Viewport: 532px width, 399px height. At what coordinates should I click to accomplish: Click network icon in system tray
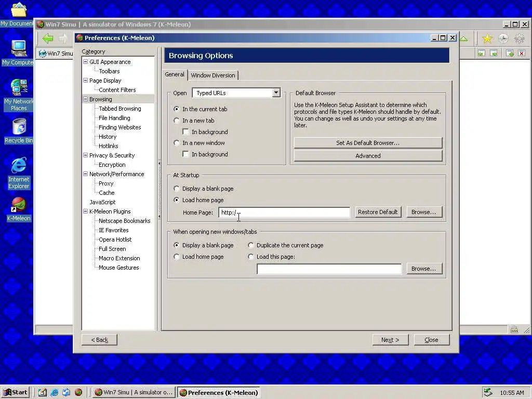[488, 392]
